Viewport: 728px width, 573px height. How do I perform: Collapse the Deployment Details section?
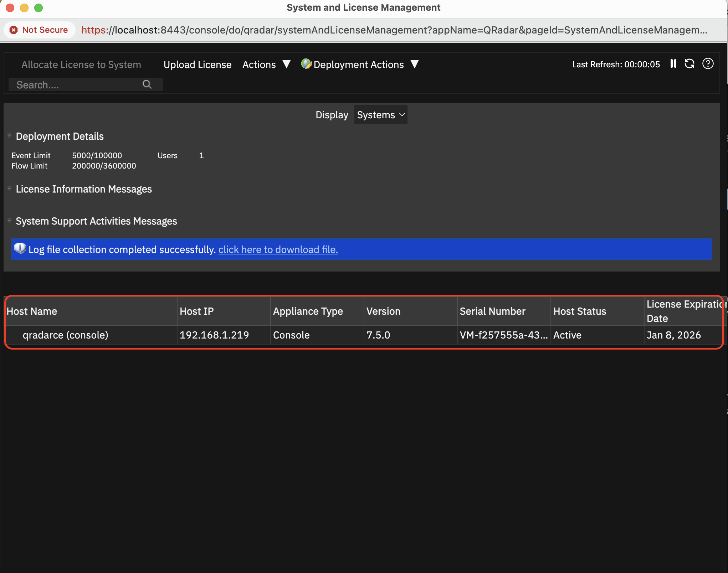[9, 135]
